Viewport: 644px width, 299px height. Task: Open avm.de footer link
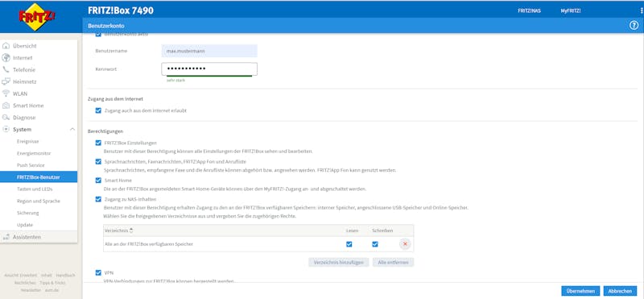click(52, 290)
